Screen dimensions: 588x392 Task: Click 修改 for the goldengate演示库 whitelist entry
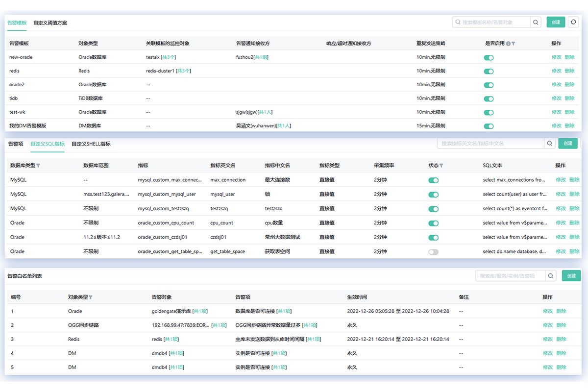(547, 311)
